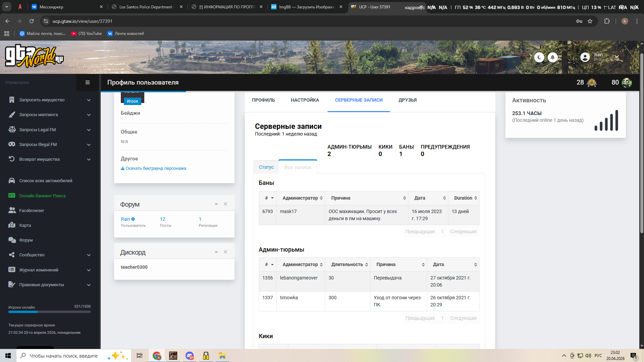Screen dimensions: 644x362
Task: Sort Админ-тюрьмы table by Длительность
Action: [x=348, y=264]
